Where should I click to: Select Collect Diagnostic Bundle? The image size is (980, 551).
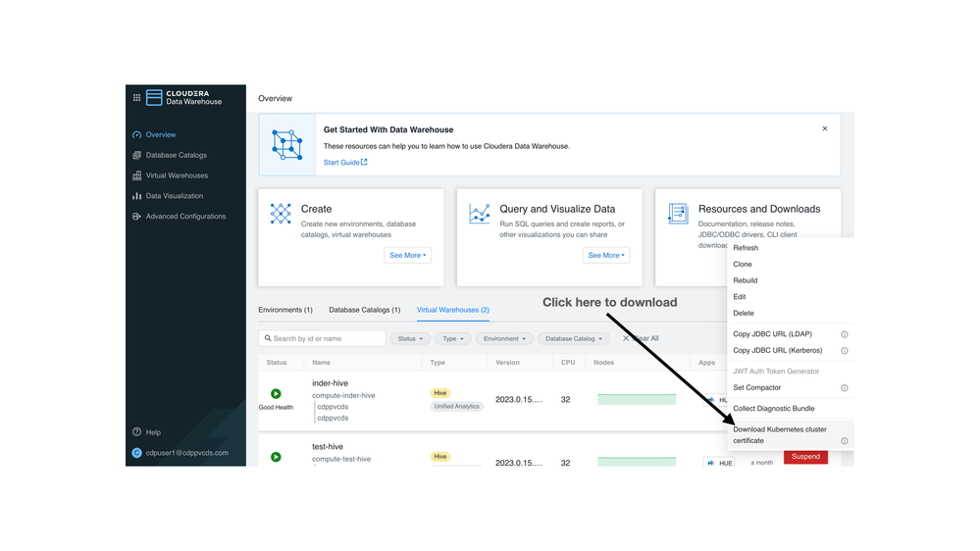coord(774,409)
